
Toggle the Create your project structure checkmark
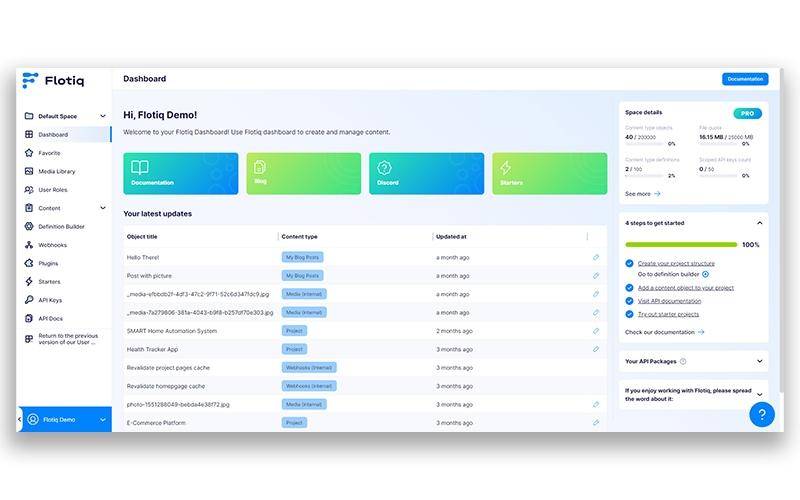coord(630,263)
